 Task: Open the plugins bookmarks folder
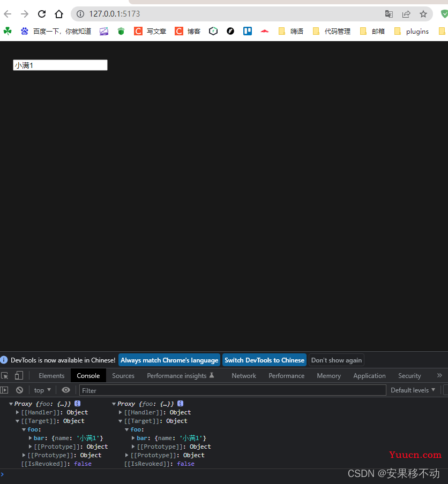pos(412,31)
